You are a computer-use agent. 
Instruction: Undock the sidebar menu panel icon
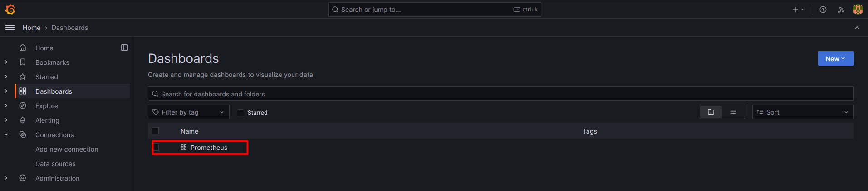(124, 48)
